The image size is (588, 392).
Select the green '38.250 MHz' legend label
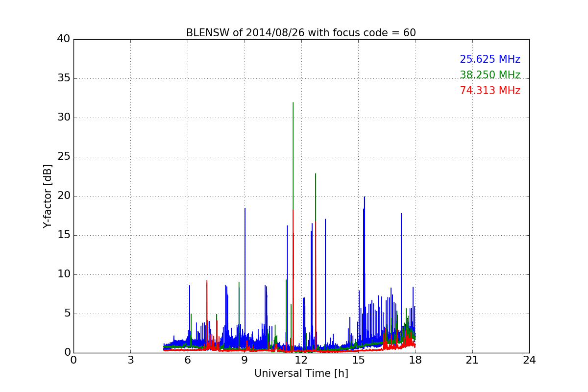490,75
